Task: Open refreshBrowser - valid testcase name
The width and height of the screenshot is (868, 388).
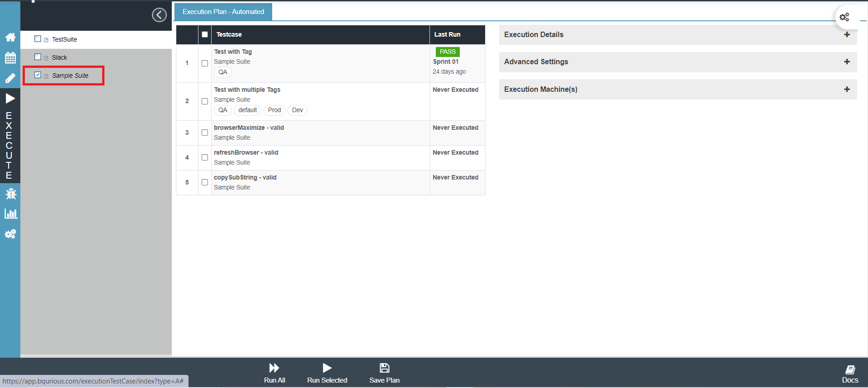Action: (246, 153)
